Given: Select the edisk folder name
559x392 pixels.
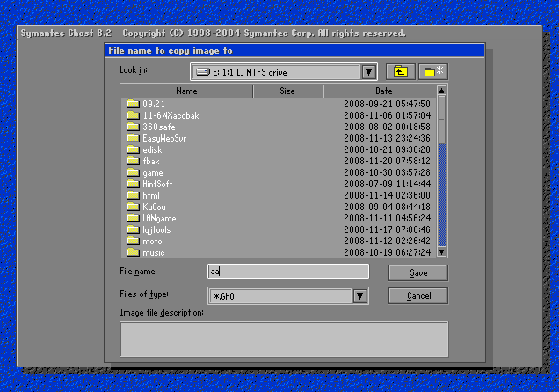Looking at the screenshot, I should point(152,149).
